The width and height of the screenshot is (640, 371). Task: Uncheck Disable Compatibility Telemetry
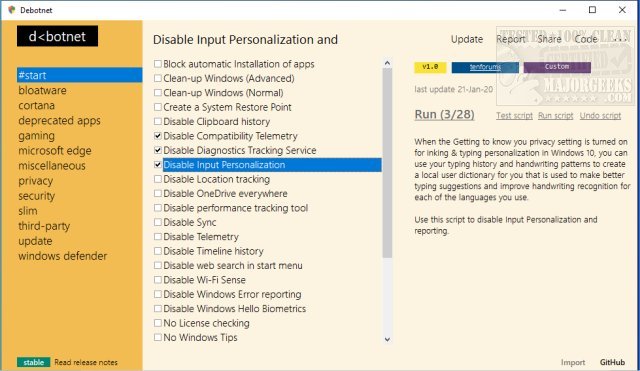[158, 136]
